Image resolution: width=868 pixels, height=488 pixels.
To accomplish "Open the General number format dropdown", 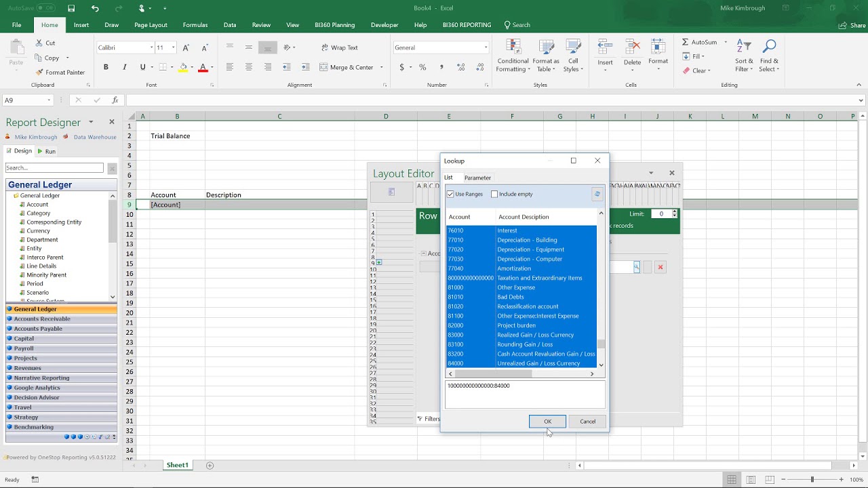I will (x=486, y=47).
